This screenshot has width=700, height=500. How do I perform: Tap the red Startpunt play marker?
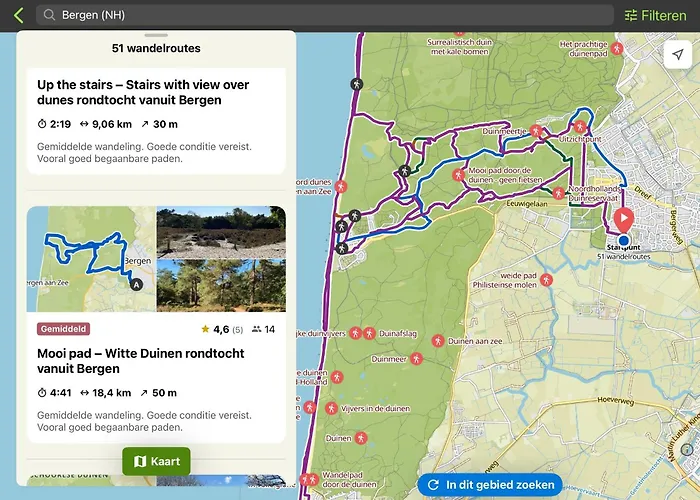(624, 219)
